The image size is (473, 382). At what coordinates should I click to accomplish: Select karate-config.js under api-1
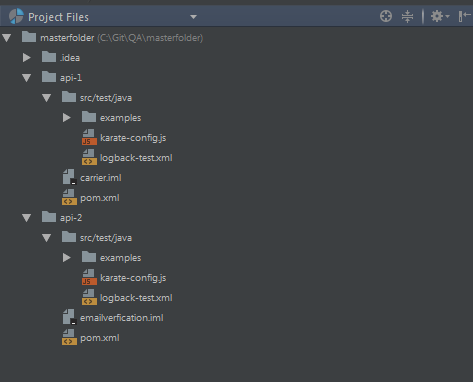pos(133,138)
